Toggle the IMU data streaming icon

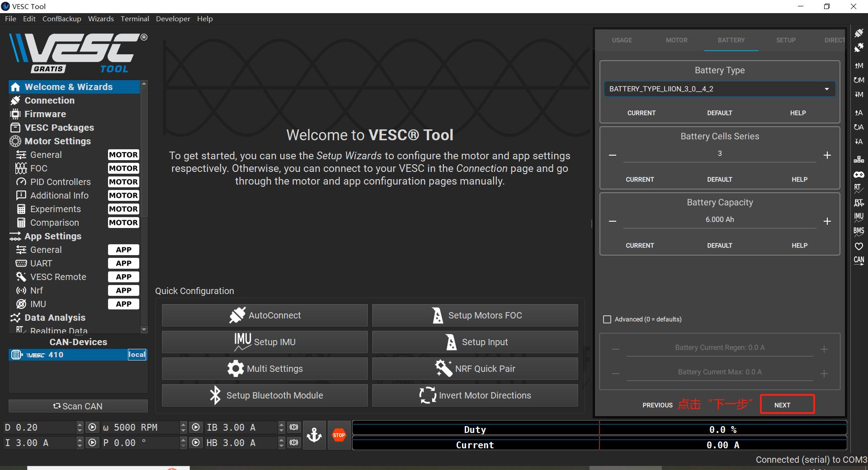[859, 217]
